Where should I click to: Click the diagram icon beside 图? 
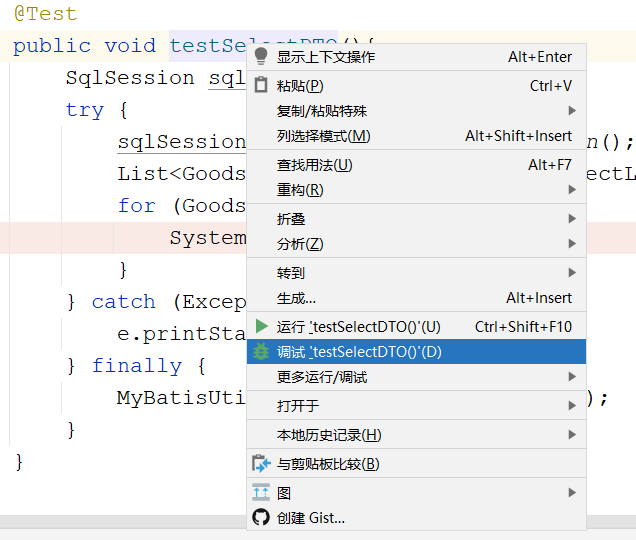pyautogui.click(x=261, y=492)
